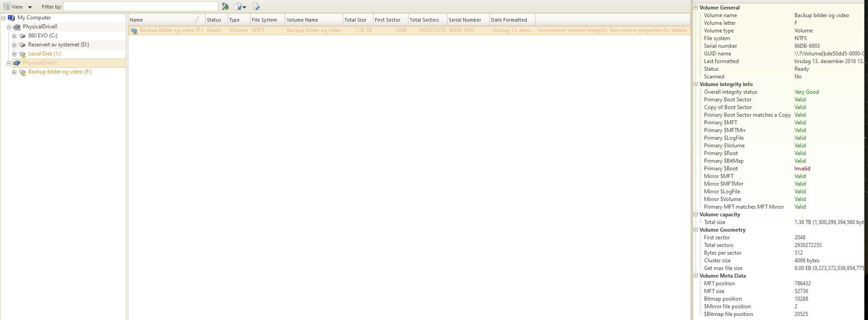Click the Scanned No value
Viewport: 868px width, 320px height.
coord(798,77)
